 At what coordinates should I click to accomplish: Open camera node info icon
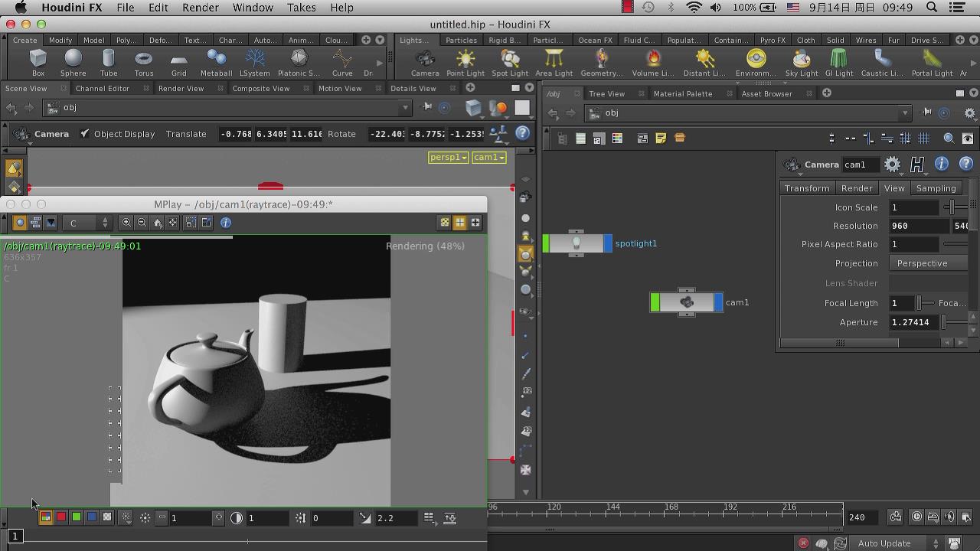942,164
